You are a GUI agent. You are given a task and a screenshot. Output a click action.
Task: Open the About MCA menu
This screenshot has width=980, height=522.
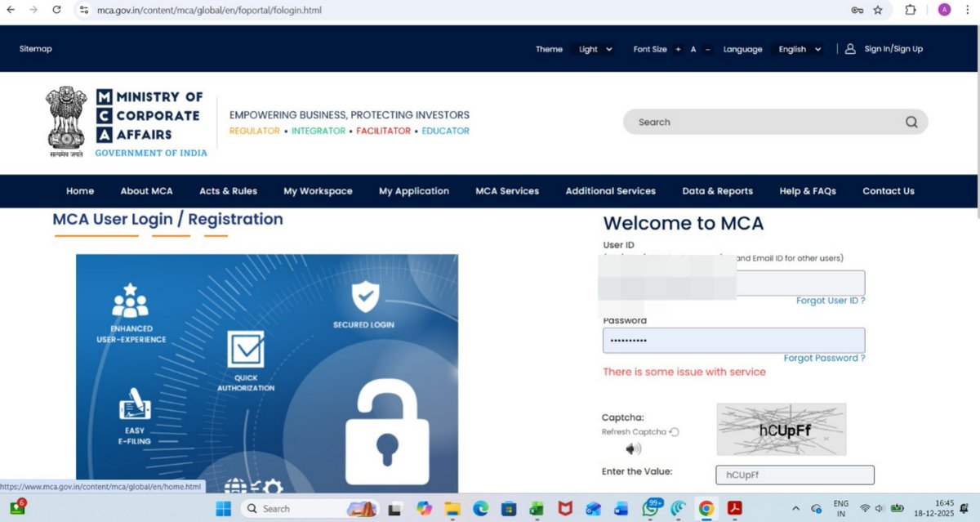pos(147,191)
